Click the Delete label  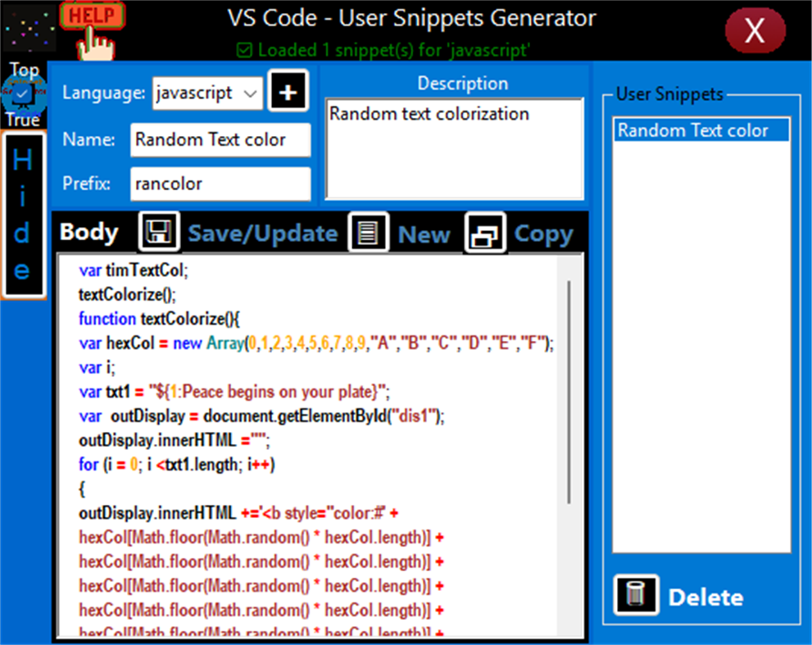point(705,597)
